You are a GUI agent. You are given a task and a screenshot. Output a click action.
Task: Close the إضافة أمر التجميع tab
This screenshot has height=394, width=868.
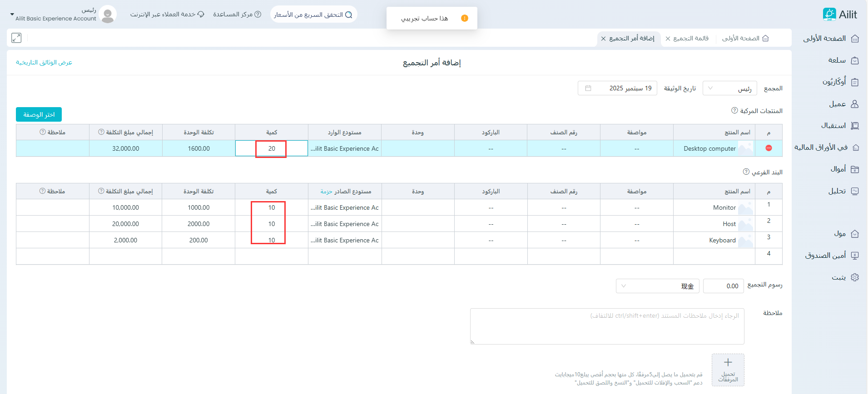coord(603,39)
